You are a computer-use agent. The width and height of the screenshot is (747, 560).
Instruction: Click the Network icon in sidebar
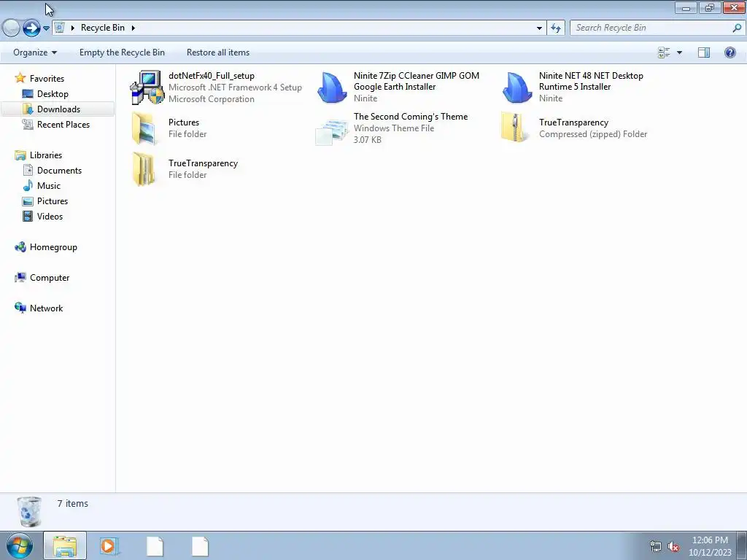coord(20,308)
